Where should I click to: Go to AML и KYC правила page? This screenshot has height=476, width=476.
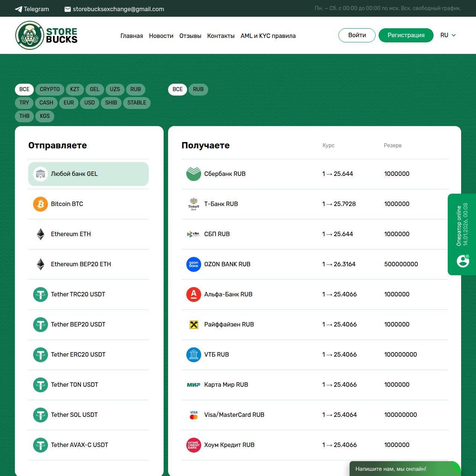coord(268,36)
